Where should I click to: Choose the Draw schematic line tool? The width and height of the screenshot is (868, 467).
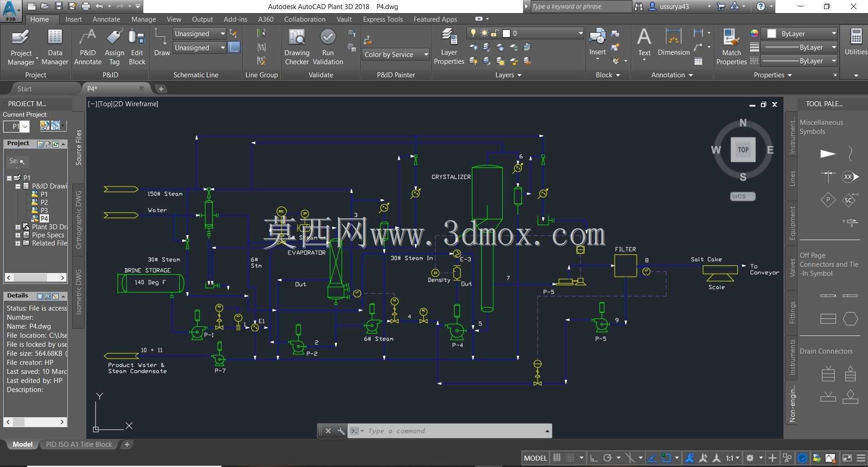point(161,42)
